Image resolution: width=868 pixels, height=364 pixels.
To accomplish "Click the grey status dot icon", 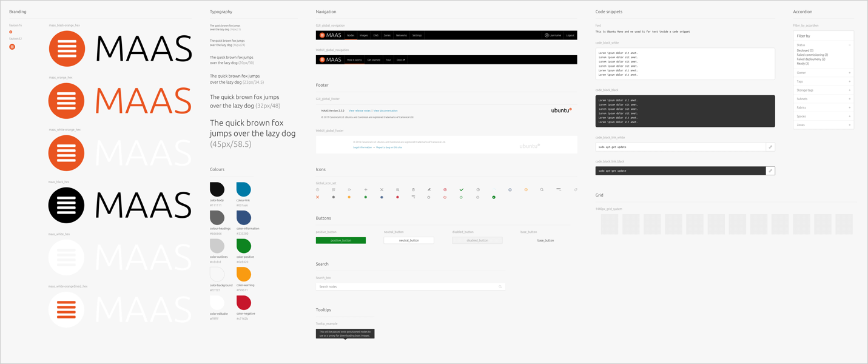I will [x=334, y=197].
